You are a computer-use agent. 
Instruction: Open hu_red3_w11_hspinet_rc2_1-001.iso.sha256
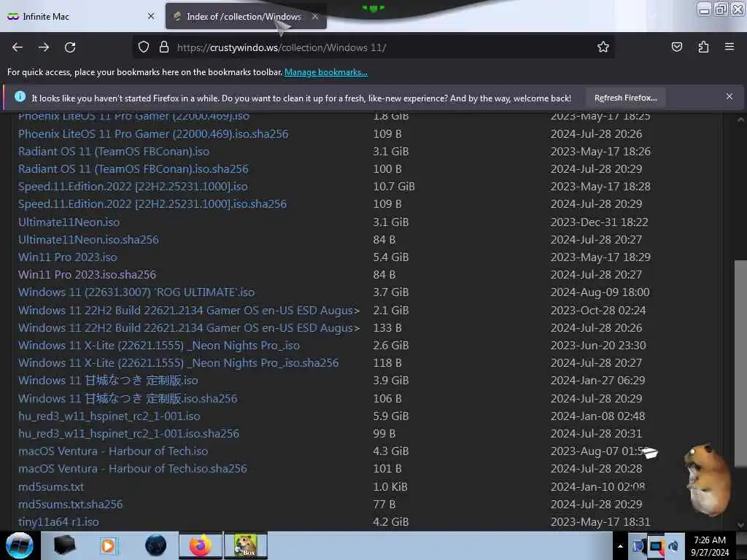pyautogui.click(x=128, y=434)
